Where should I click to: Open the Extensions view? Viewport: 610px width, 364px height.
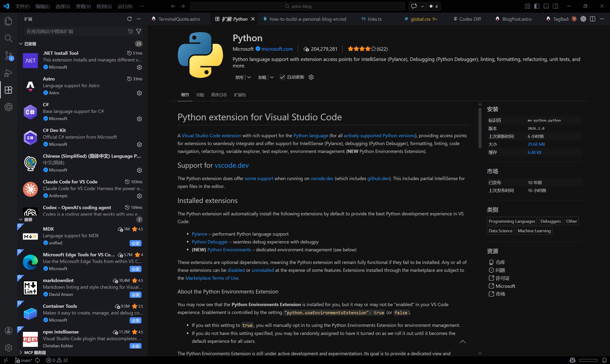[9, 90]
